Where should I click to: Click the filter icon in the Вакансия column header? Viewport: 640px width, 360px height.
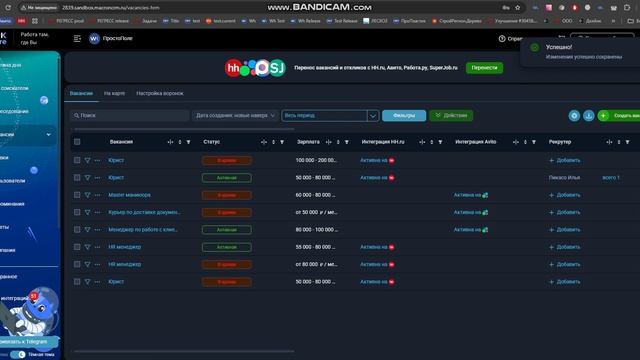(x=188, y=142)
